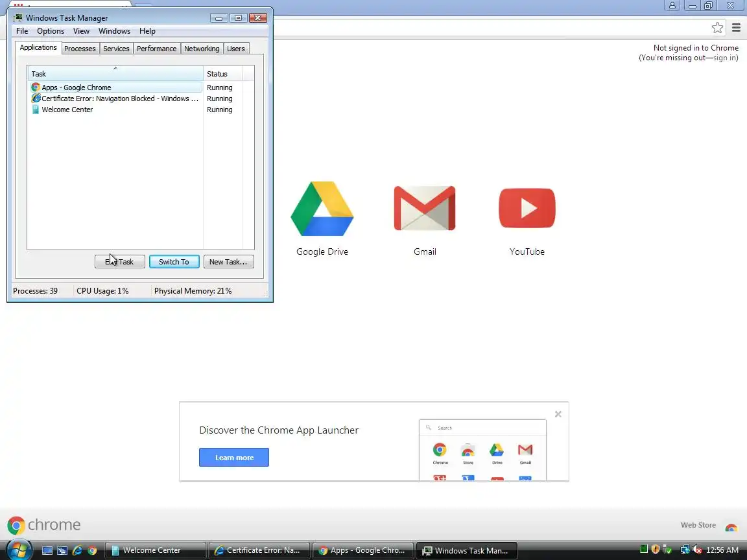The image size is (747, 560).
Task: Click Apps - Google Chrome taskbar button
Action: 363,550
